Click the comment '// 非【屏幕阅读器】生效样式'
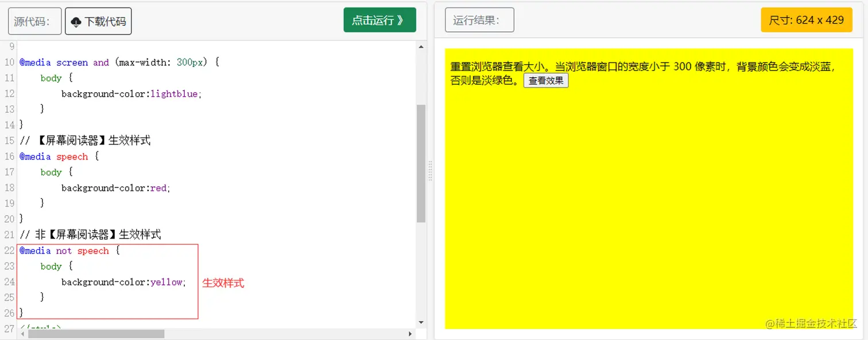The width and height of the screenshot is (868, 340). [90, 235]
